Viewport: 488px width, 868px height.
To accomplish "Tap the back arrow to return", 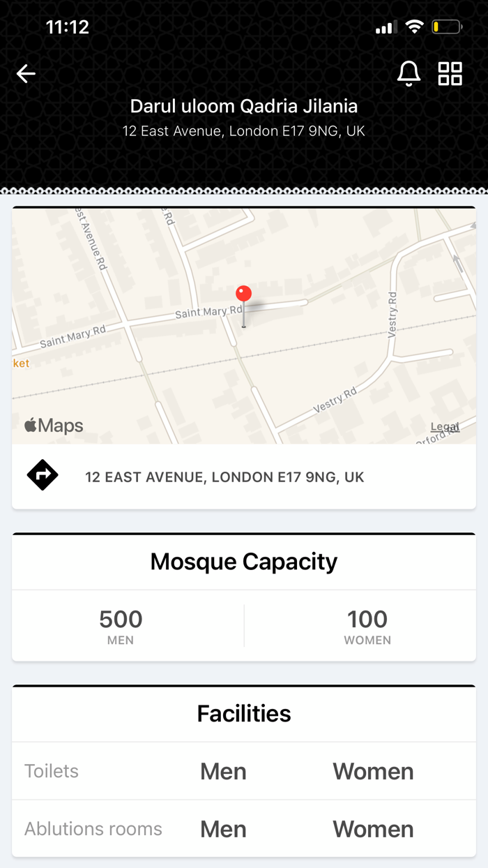I will (25, 73).
